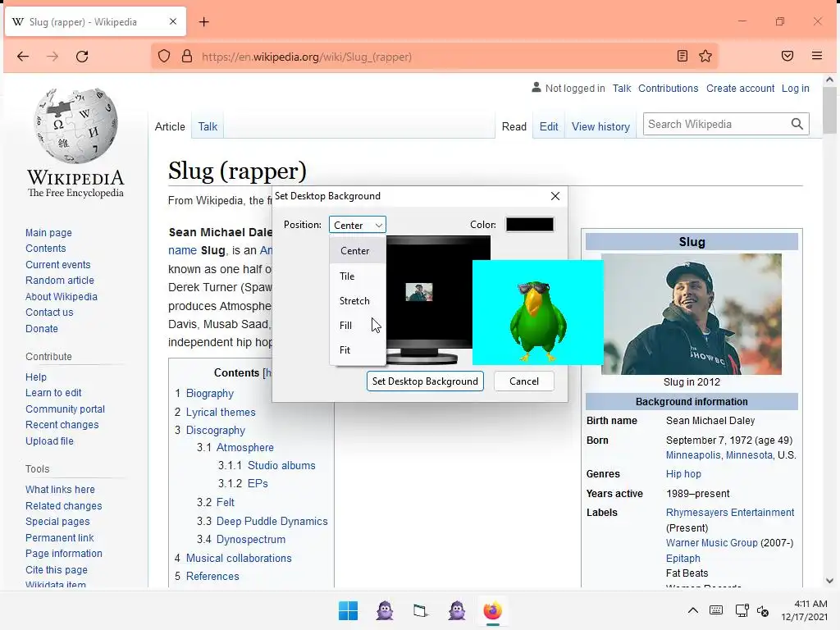This screenshot has height=630, width=840.
Task: Click the Set Desktop Background button
Action: [425, 381]
